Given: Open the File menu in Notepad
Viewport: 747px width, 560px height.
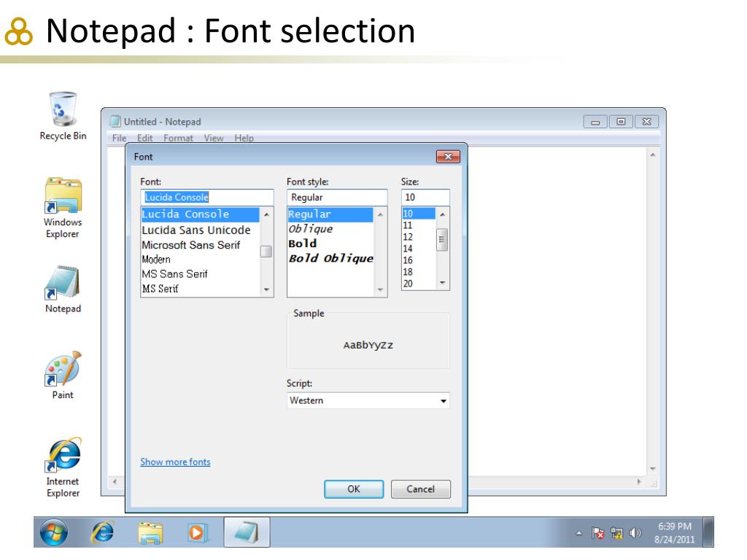Looking at the screenshot, I should click(119, 138).
